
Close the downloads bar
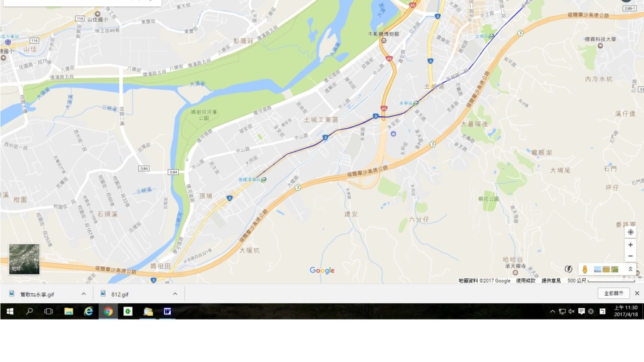637,293
